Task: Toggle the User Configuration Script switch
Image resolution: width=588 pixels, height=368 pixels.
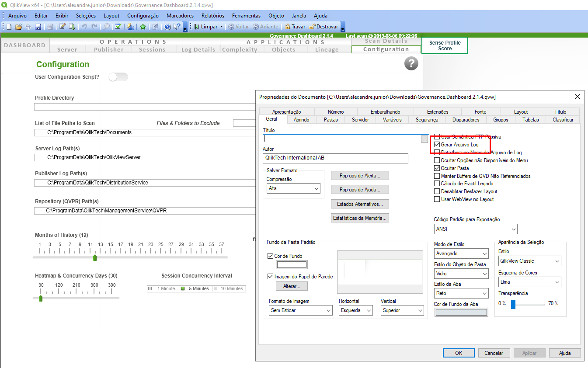Action: coord(118,77)
